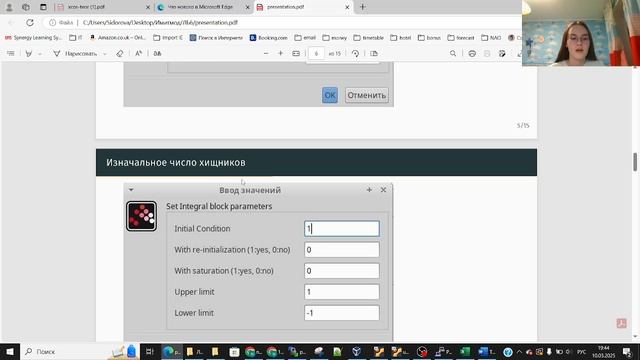640x360 pixels.
Task: Click the vertical scrollbar thumb
Action: tap(635, 162)
